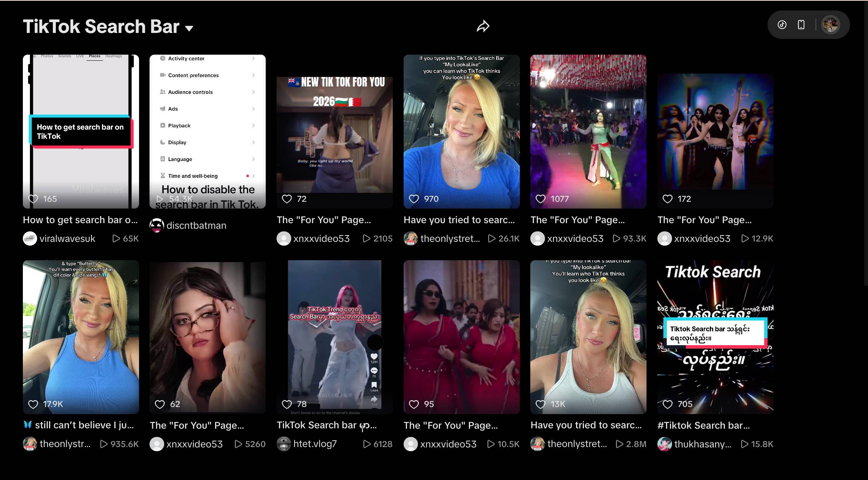Open the theonlystret... link beside 26.1K plays
This screenshot has width=868, height=480.
(x=450, y=239)
